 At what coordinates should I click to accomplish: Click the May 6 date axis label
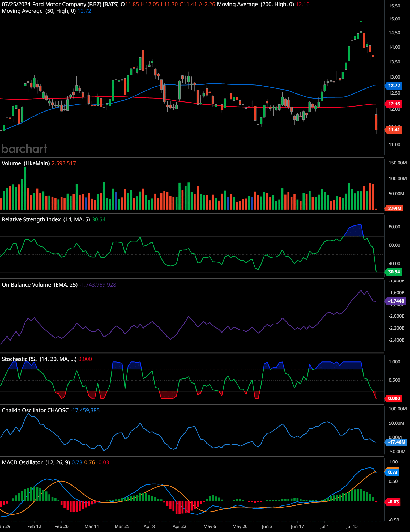(x=210, y=526)
